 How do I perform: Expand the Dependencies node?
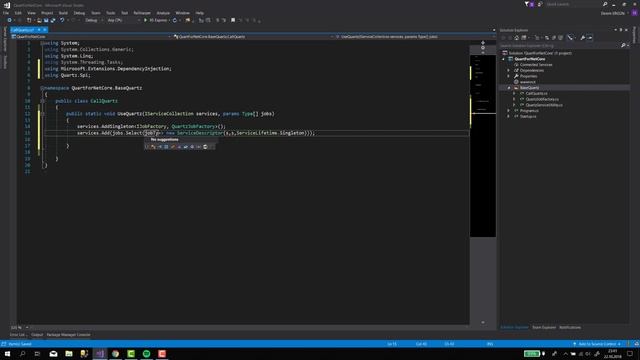pos(509,70)
